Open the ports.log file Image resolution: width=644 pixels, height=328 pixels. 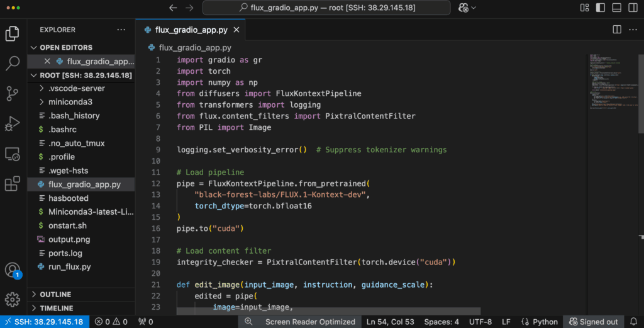81,253
